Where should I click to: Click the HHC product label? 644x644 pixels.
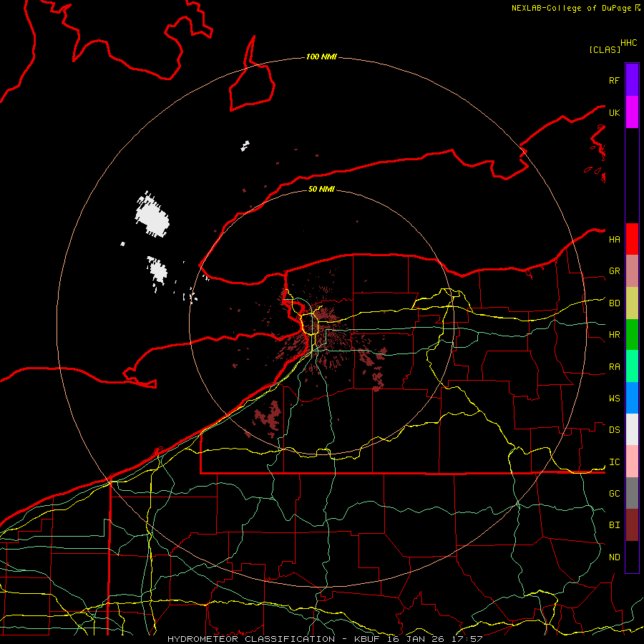[629, 43]
